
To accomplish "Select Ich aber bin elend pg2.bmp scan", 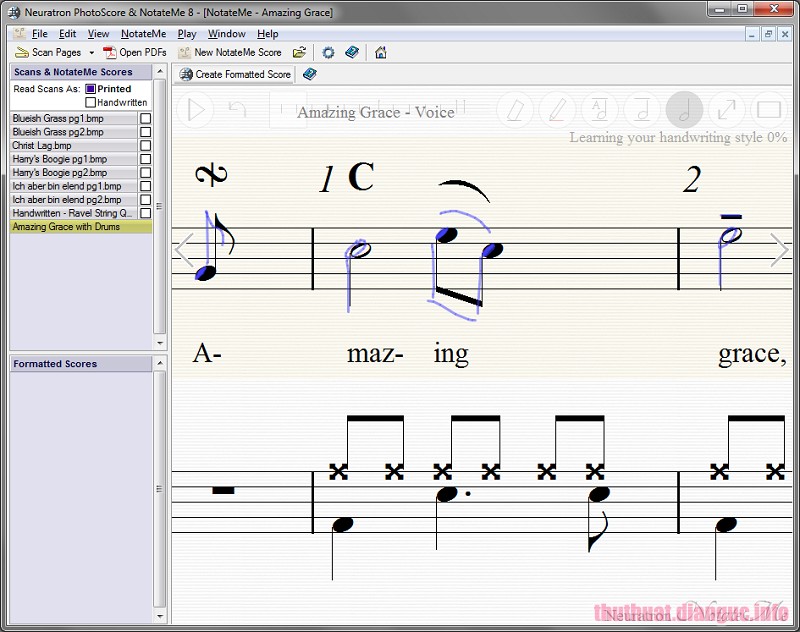I will pyautogui.click(x=73, y=199).
